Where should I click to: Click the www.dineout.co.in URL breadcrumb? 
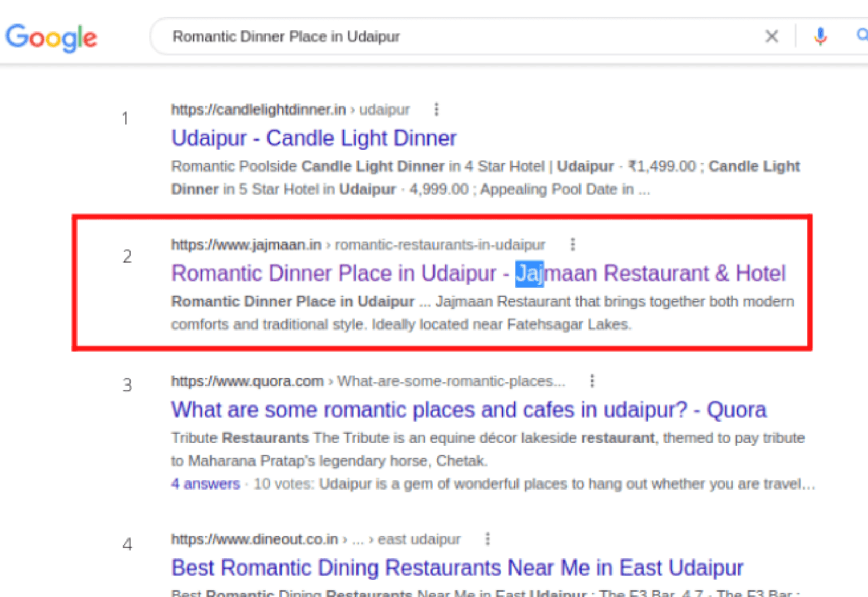click(x=254, y=539)
